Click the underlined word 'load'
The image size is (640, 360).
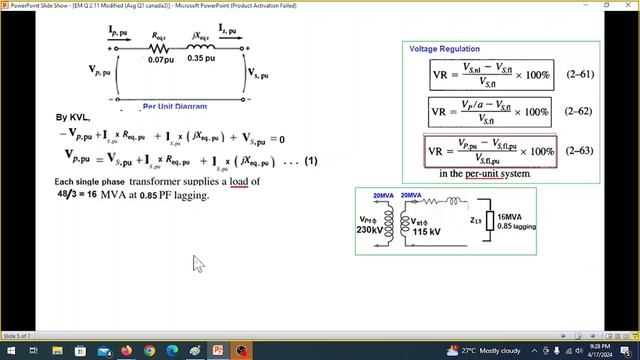[x=239, y=181]
